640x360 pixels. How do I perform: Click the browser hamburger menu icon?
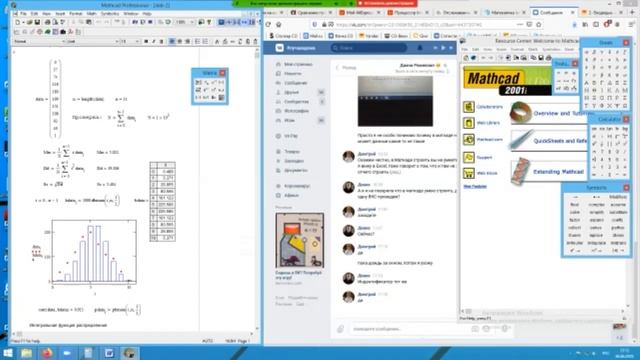[632, 24]
